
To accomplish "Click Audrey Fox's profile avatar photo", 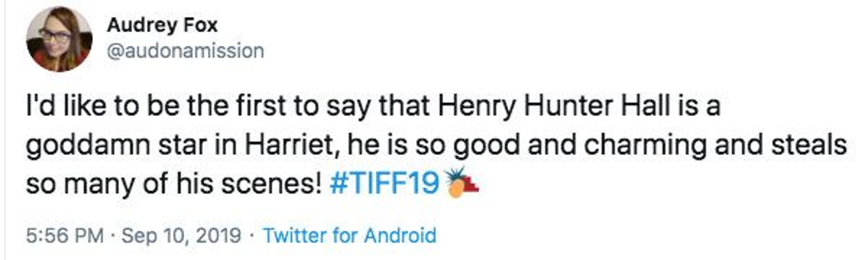I will coord(59,39).
